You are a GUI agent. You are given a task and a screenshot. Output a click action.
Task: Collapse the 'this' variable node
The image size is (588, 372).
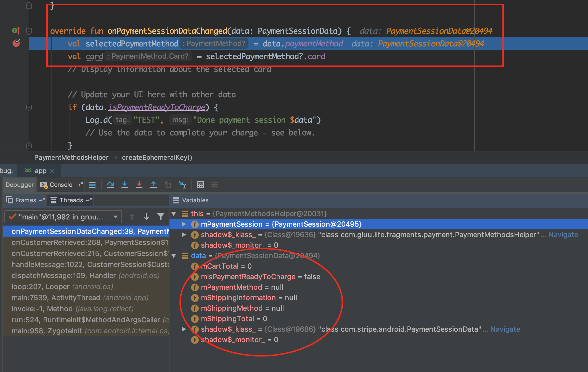[x=174, y=214]
